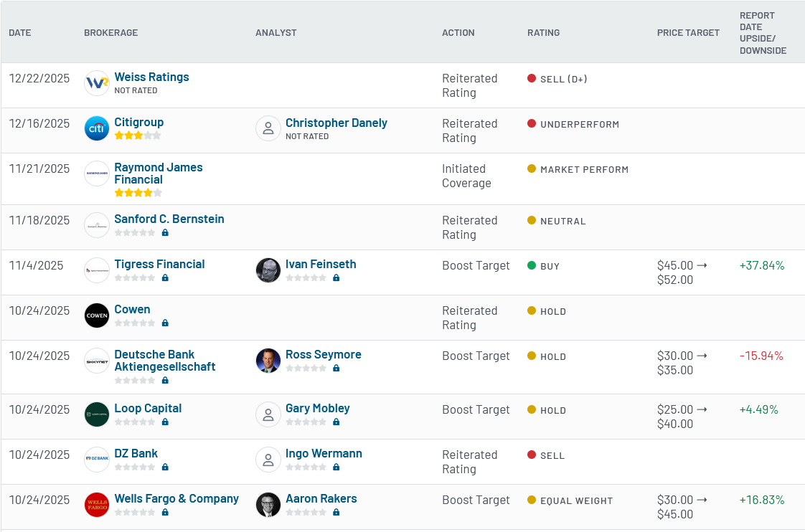Click the DATE column header
805x532 pixels.
point(20,33)
